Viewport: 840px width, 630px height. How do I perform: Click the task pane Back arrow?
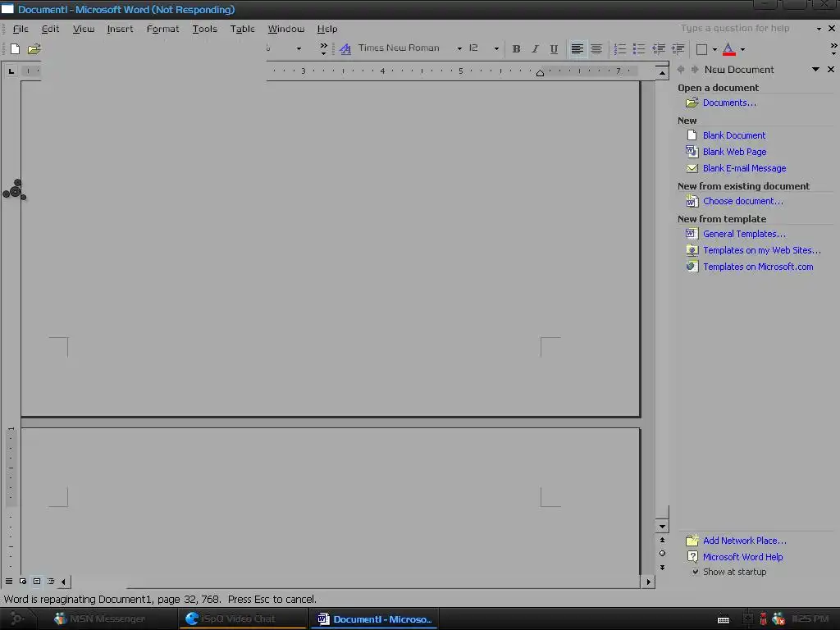point(681,69)
